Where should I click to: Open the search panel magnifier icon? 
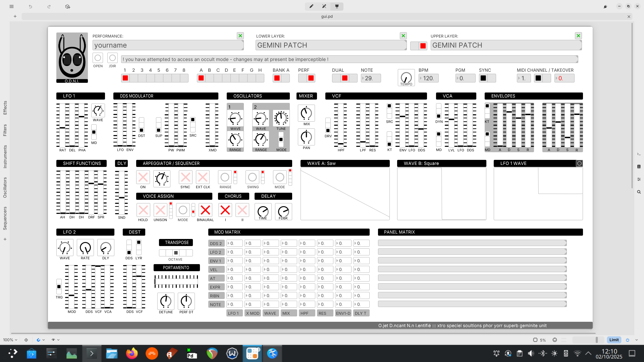(x=639, y=192)
